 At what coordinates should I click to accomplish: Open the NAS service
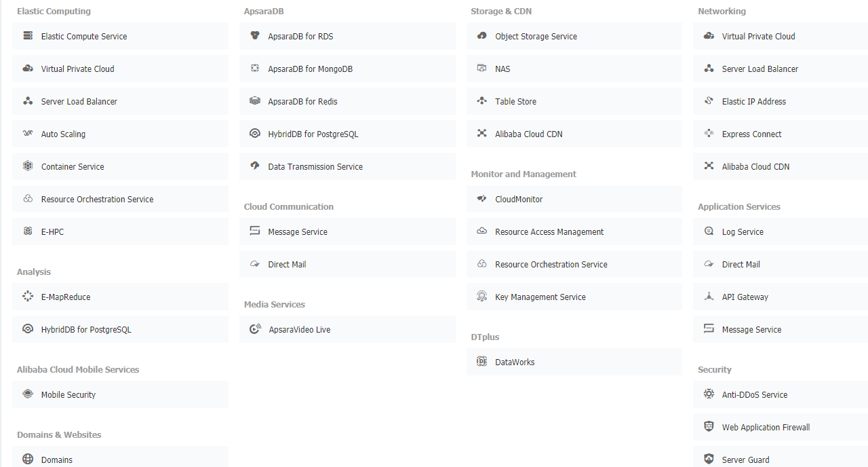click(x=574, y=69)
